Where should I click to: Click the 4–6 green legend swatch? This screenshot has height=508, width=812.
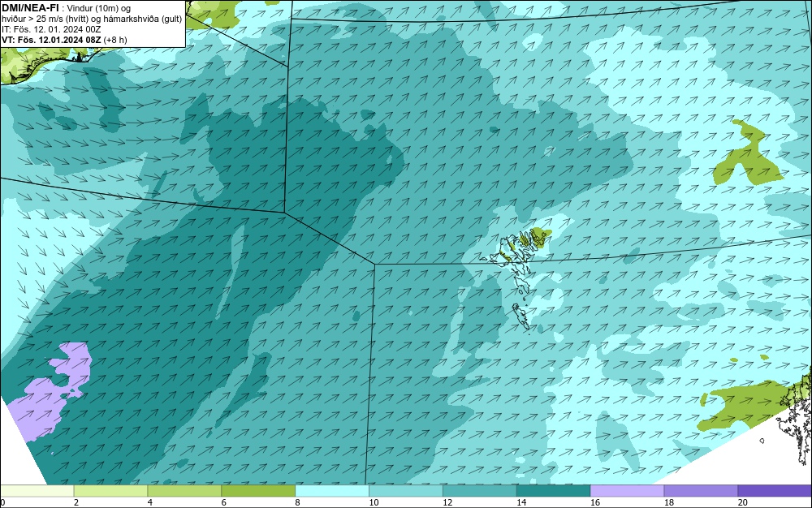click(184, 491)
